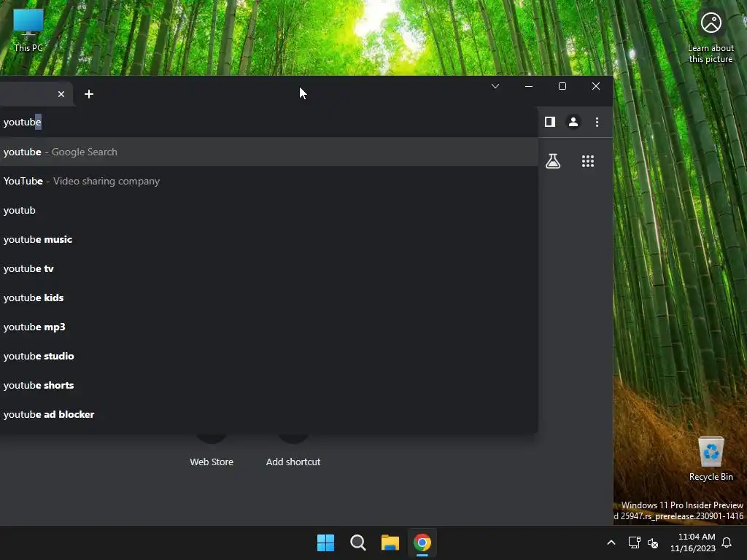The image size is (747, 560).
Task: Choose 'youtube tv' suggestion
Action: coord(268,268)
